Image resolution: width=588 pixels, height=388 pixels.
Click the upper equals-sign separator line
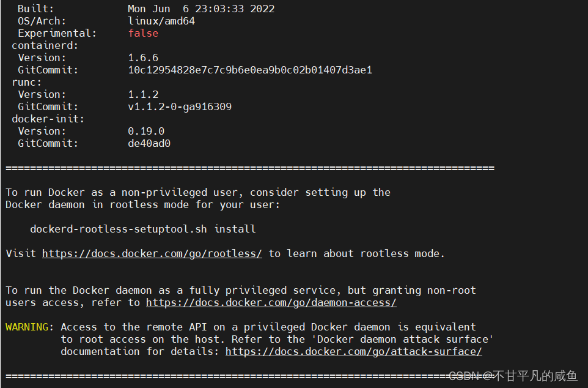(x=249, y=168)
